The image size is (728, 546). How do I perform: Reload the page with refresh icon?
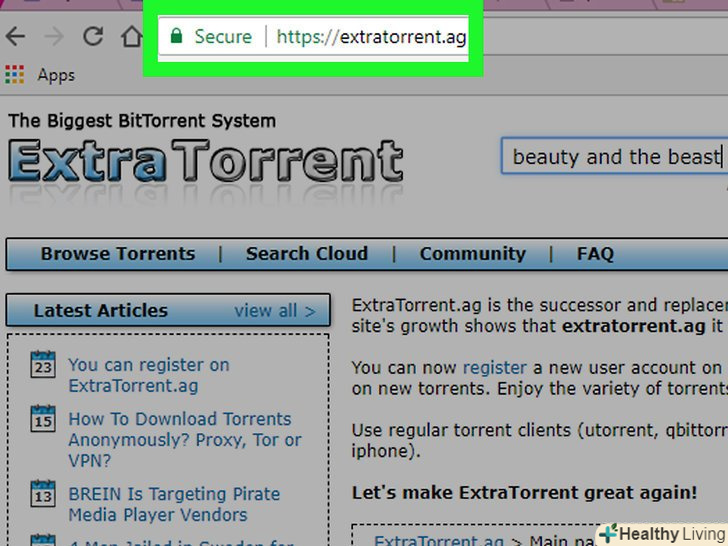pos(93,38)
